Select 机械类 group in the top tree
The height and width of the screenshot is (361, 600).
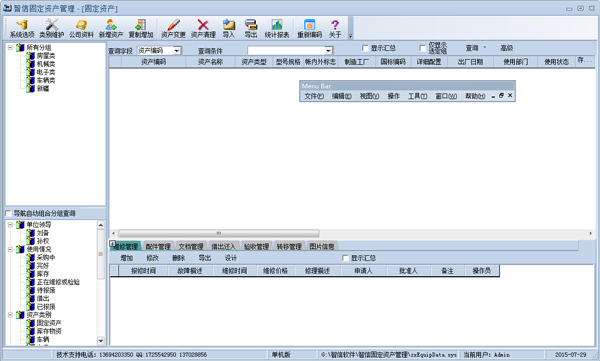pos(46,64)
